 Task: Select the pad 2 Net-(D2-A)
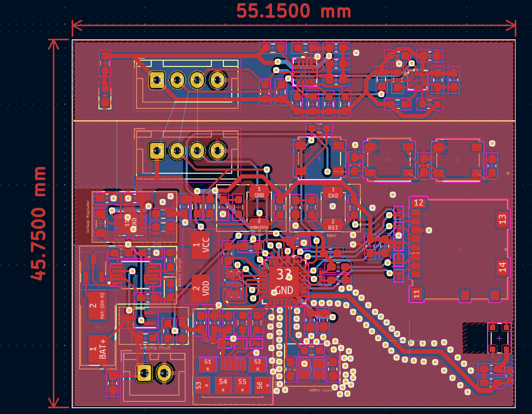coord(98,306)
